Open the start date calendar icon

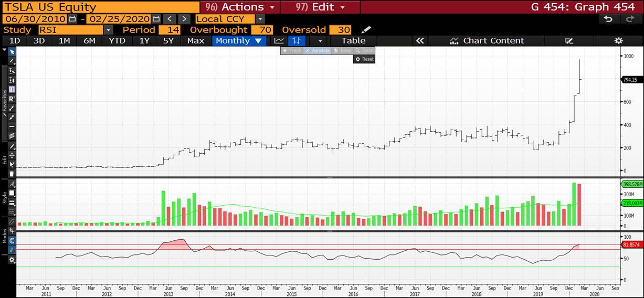pyautogui.click(x=72, y=19)
